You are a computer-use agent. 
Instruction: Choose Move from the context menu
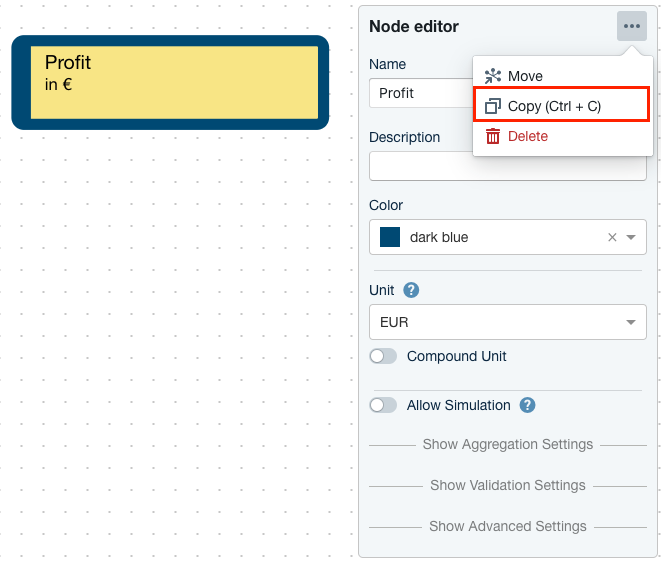[x=525, y=76]
